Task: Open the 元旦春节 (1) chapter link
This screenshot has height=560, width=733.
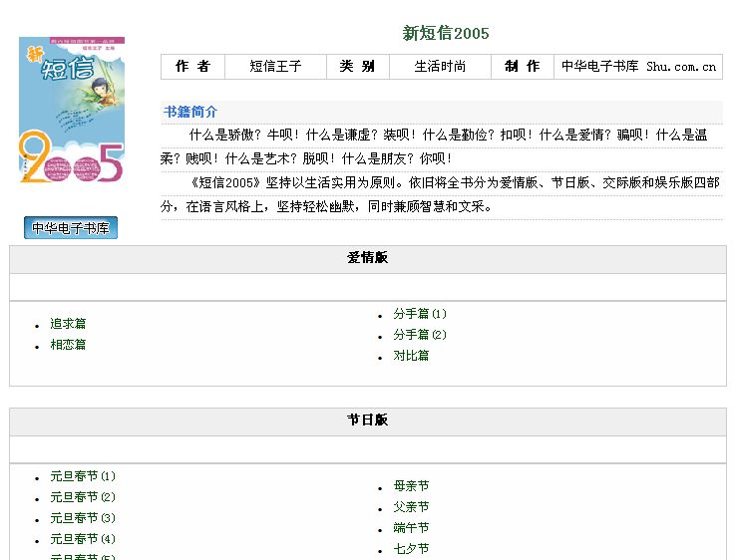Action: click(x=83, y=476)
